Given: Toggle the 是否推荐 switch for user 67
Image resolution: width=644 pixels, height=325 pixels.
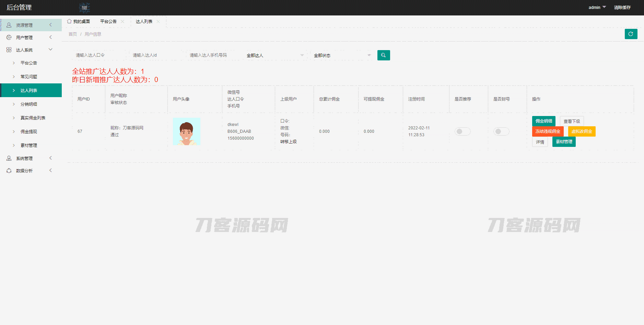Looking at the screenshot, I should 462,131.
